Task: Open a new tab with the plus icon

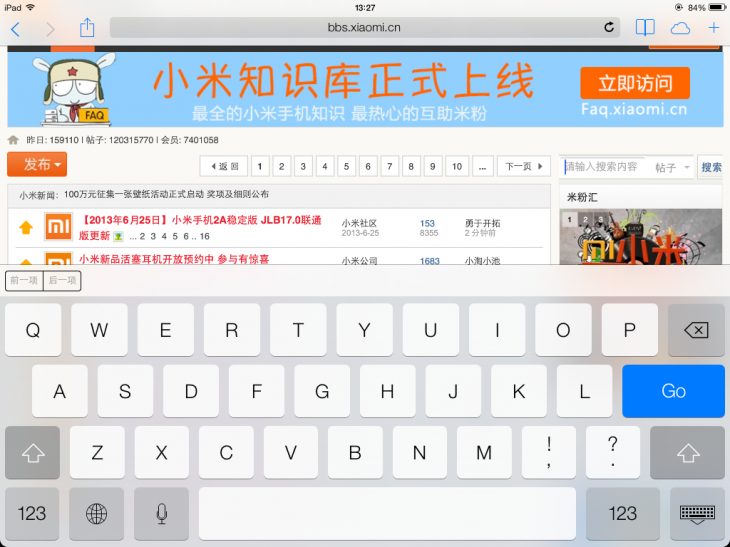Action: tap(714, 28)
